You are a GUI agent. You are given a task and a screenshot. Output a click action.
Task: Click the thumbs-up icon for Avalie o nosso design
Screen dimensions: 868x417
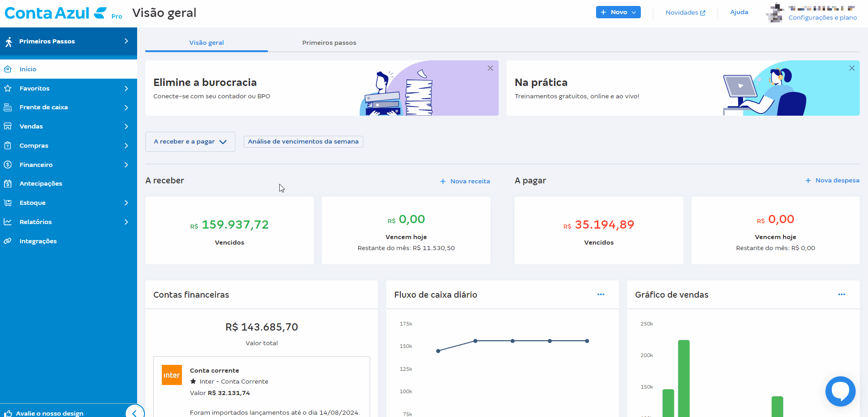[x=8, y=413]
